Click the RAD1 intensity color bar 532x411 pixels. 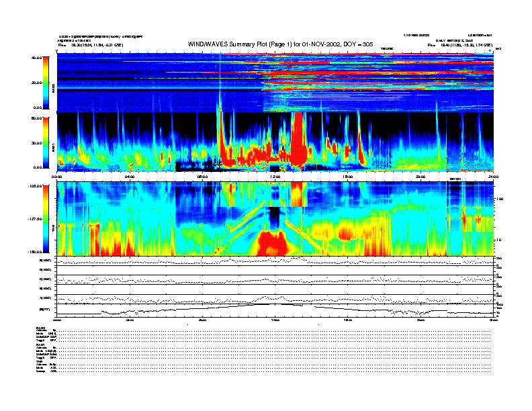46,142
